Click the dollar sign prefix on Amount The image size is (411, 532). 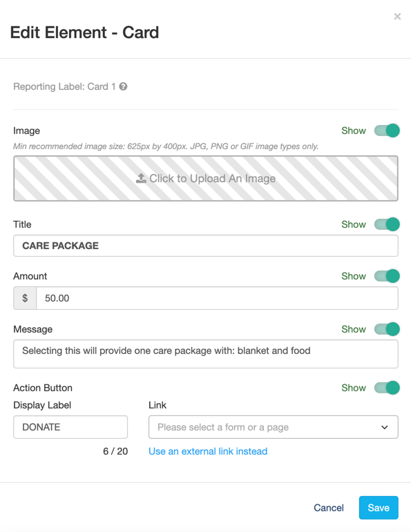(x=25, y=298)
